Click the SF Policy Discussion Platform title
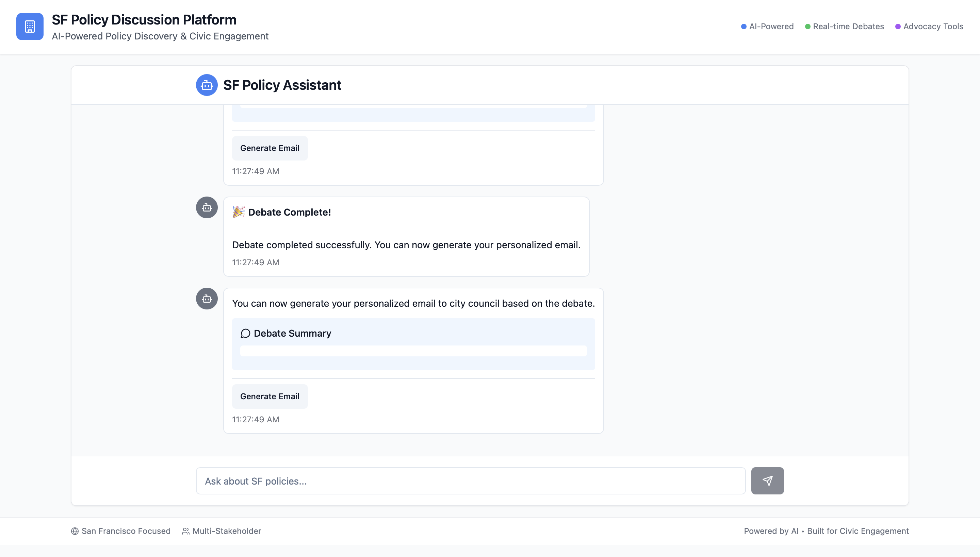The width and height of the screenshot is (980, 557). pyautogui.click(x=144, y=19)
